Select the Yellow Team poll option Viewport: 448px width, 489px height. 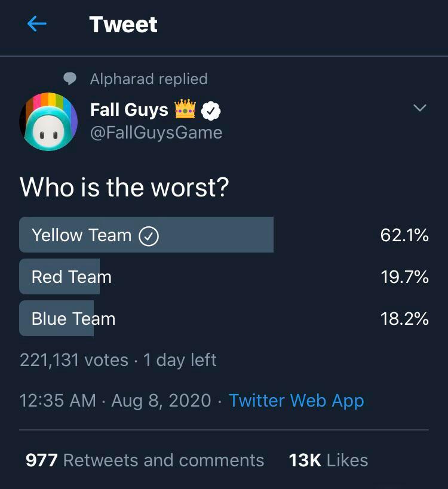point(81,235)
